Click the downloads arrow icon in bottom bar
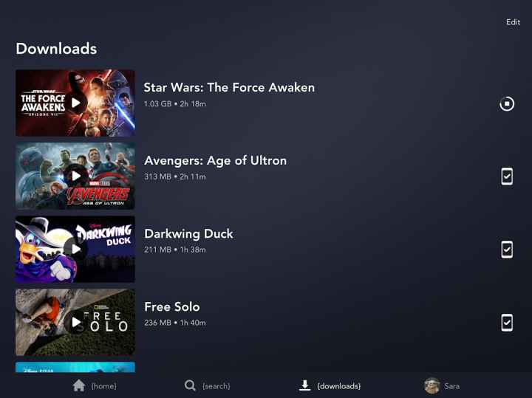Viewport: 532px width, 398px height. pyautogui.click(x=304, y=385)
